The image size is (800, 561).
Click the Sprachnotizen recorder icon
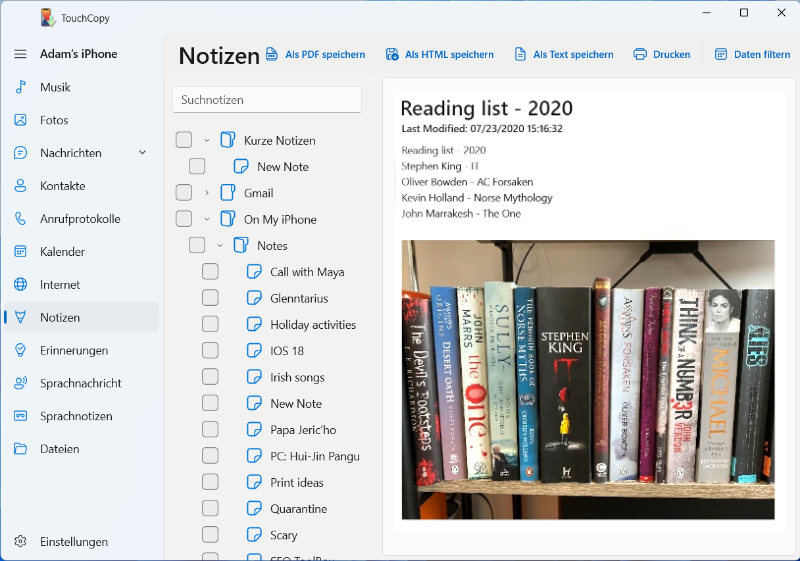tap(20, 416)
